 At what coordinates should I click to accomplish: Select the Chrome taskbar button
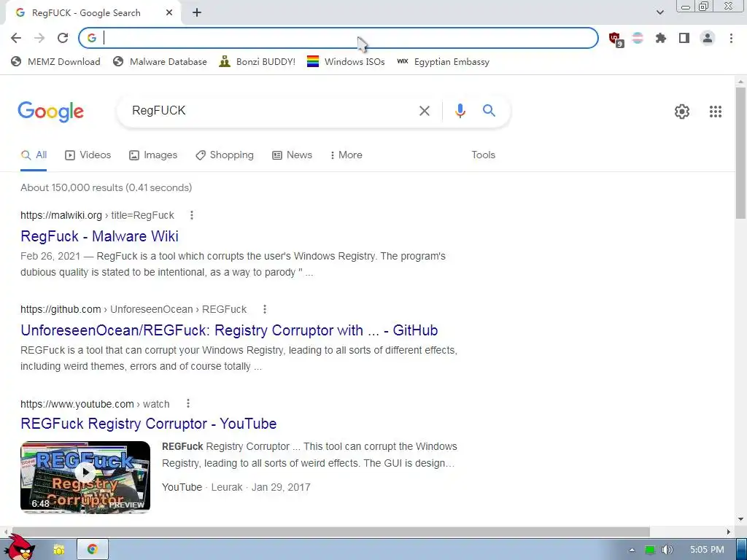[x=93, y=550]
